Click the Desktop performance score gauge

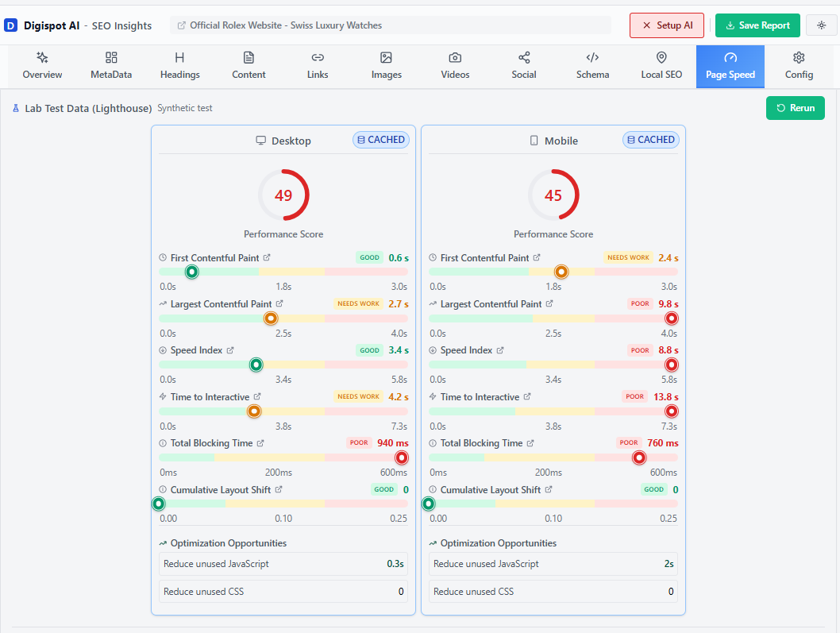click(x=283, y=194)
